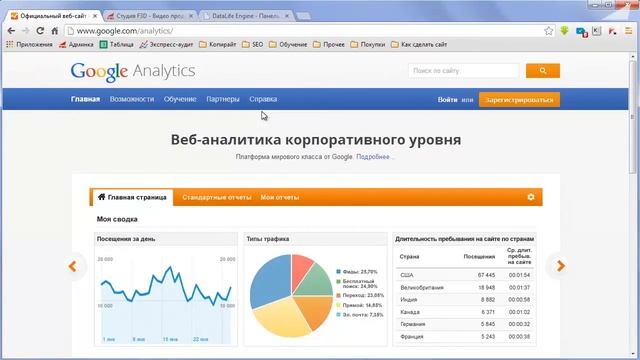640x360 pixels.
Task: Open dashboard settings gear icon
Action: (x=531, y=197)
